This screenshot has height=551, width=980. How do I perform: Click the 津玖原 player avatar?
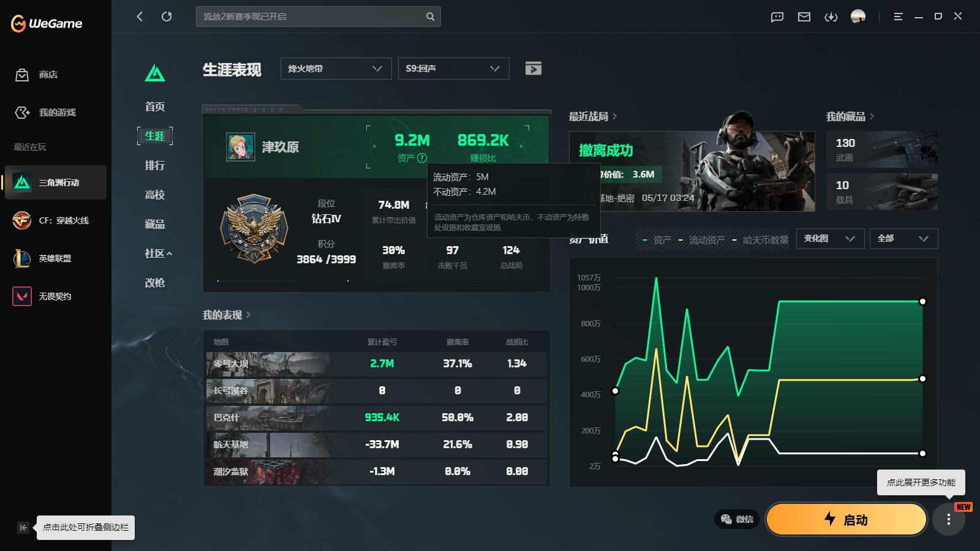click(241, 147)
